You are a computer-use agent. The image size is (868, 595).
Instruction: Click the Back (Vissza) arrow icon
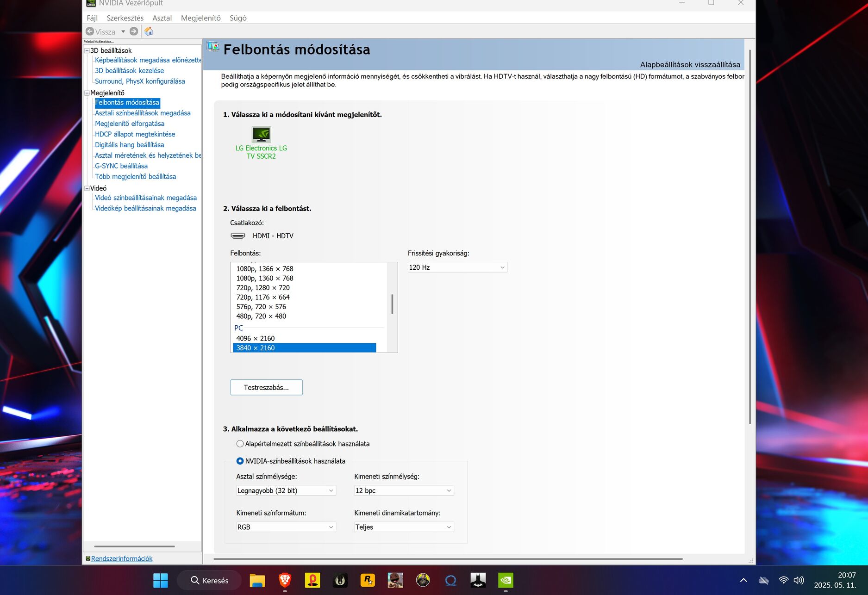90,31
